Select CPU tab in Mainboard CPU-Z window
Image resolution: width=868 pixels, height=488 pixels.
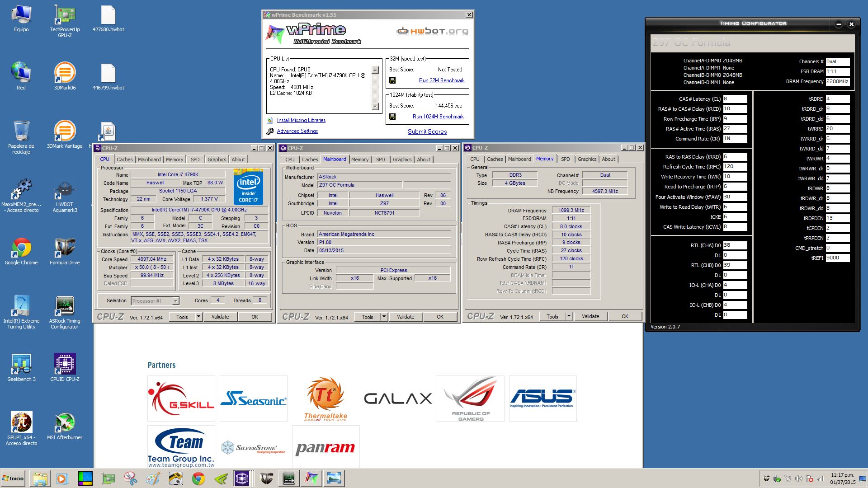tap(290, 160)
